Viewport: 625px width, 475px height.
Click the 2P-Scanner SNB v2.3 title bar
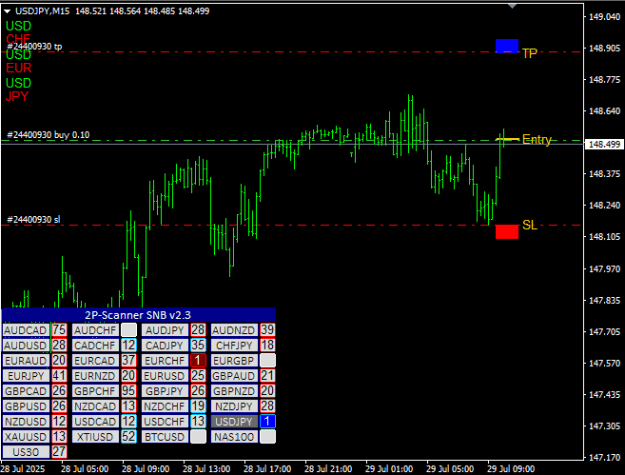point(138,315)
